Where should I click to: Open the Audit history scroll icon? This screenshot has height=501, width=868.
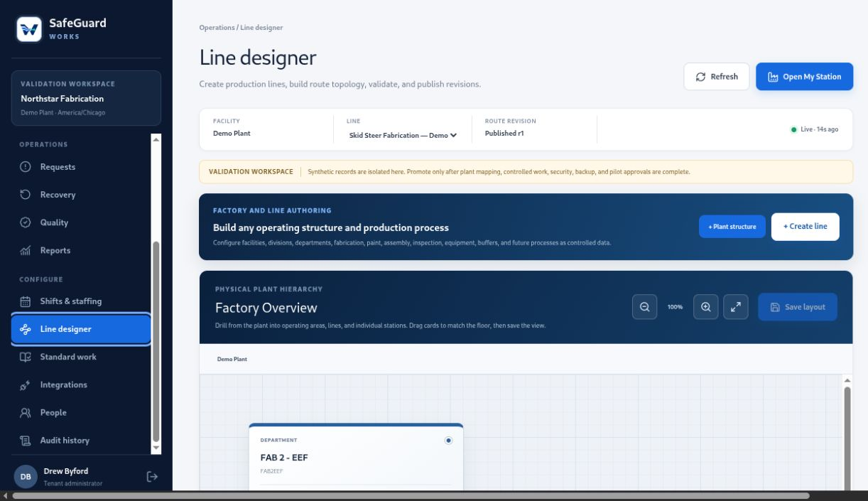(26, 441)
